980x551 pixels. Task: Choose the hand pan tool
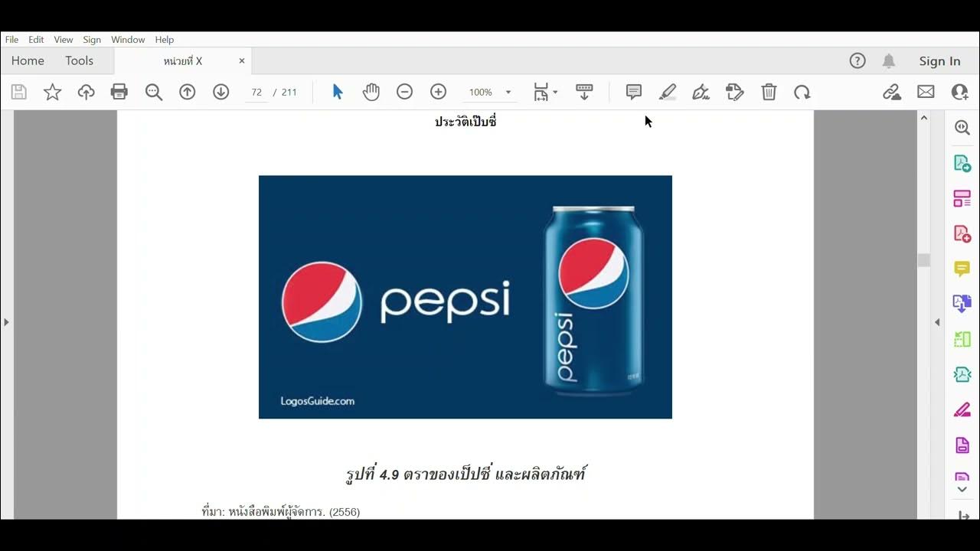pos(371,93)
